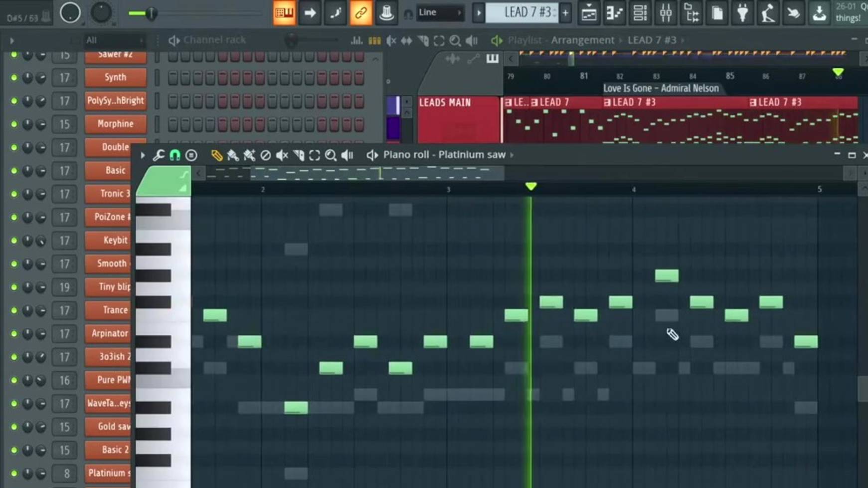This screenshot has height=488, width=868.
Task: Mute the Morphine channel green LED
Action: 14,124
